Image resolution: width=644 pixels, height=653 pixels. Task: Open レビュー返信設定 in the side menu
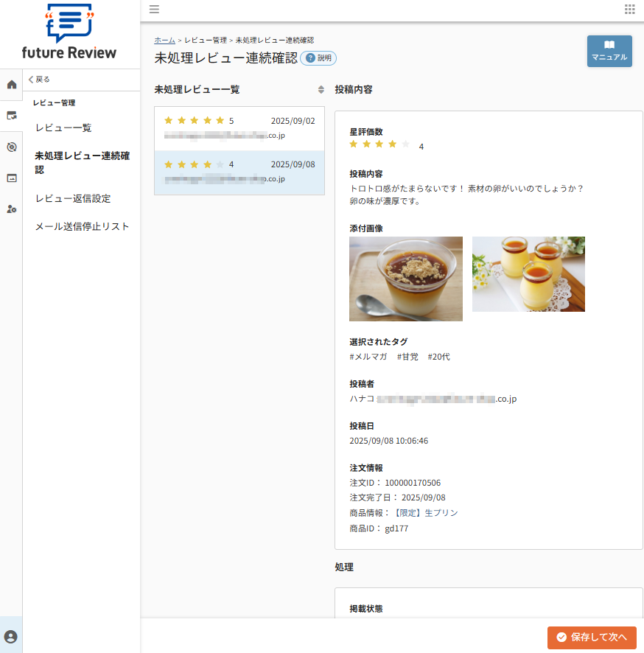[73, 198]
